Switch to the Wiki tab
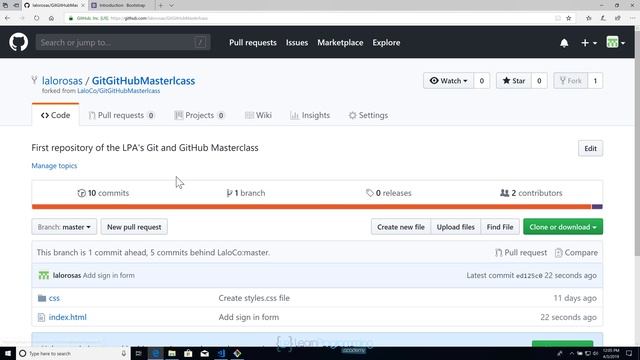 click(258, 115)
